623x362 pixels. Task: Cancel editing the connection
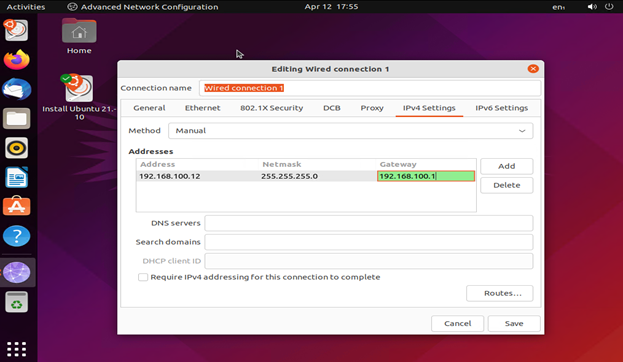coord(457,323)
